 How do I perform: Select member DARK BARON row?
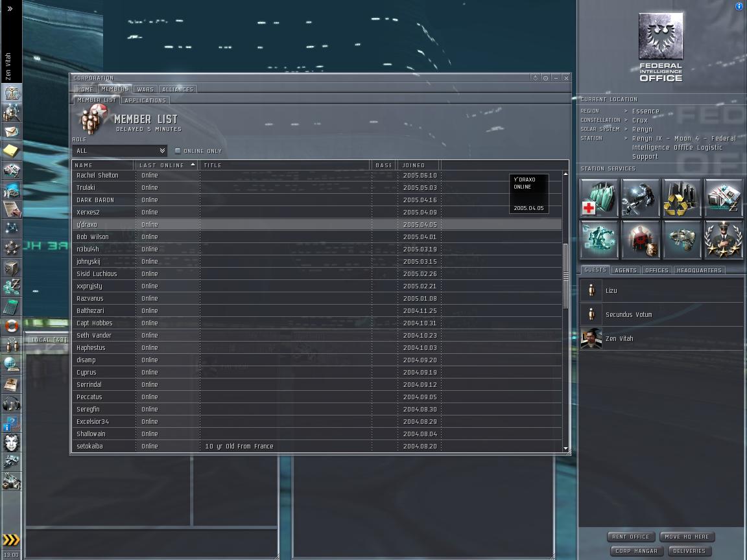[317, 200]
